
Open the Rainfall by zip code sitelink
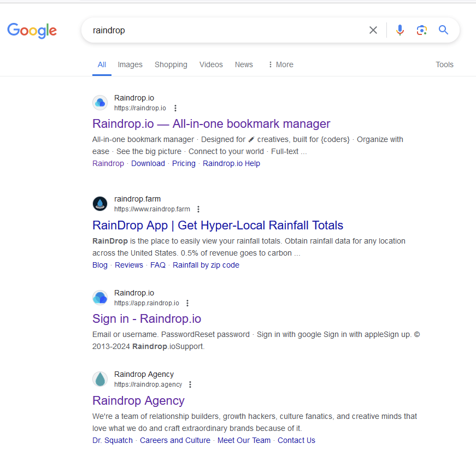pos(206,265)
